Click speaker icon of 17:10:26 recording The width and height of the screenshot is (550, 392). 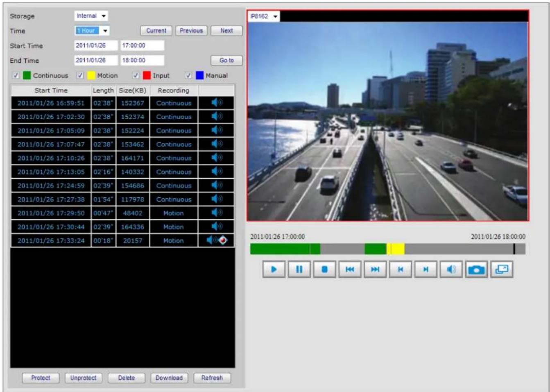point(217,158)
